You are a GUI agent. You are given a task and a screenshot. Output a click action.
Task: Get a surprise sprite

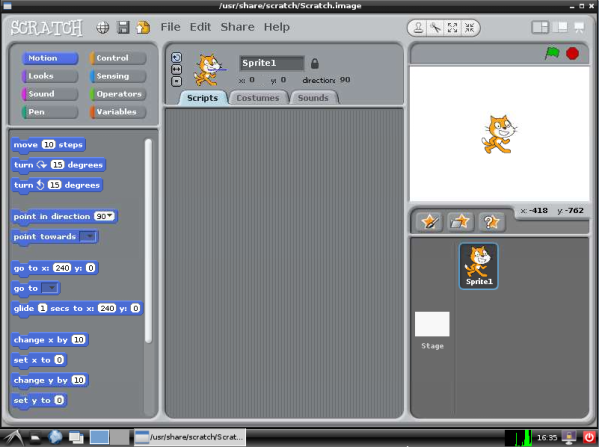tap(492, 222)
